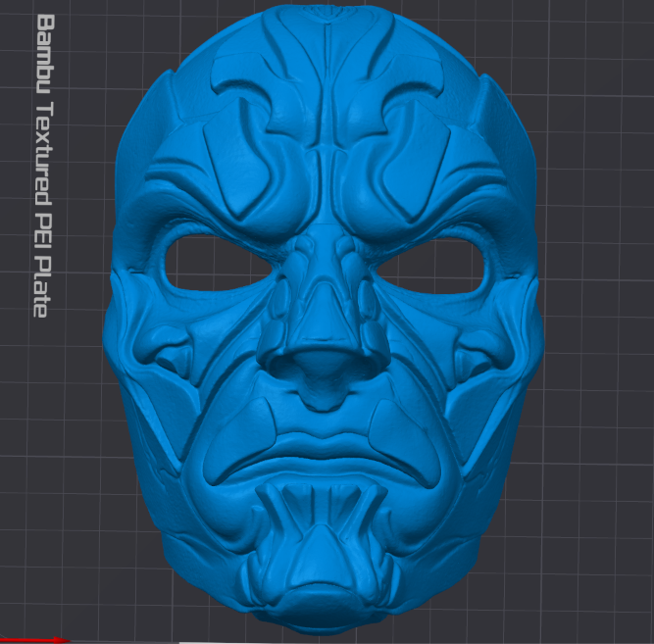Click the Bambu Textured PEI Plate label
Image resolution: width=654 pixels, height=644 pixels.
pos(45,166)
